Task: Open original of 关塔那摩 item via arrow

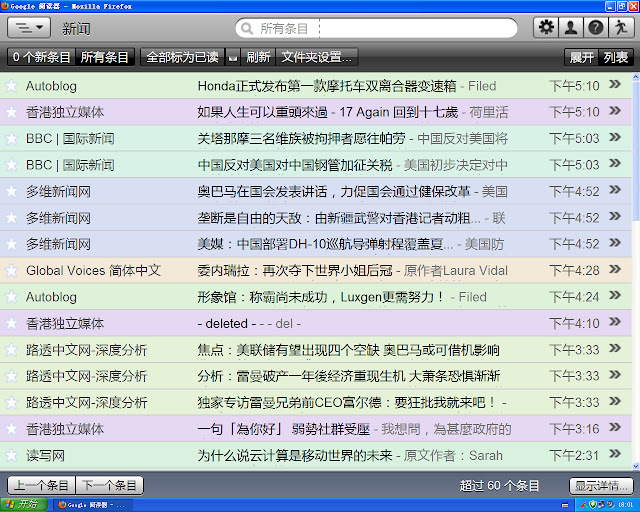Action: pos(615,137)
